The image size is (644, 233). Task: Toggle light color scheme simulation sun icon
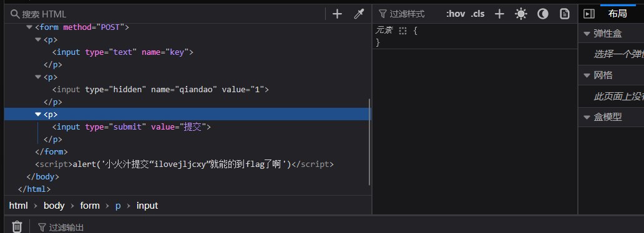pyautogui.click(x=521, y=14)
